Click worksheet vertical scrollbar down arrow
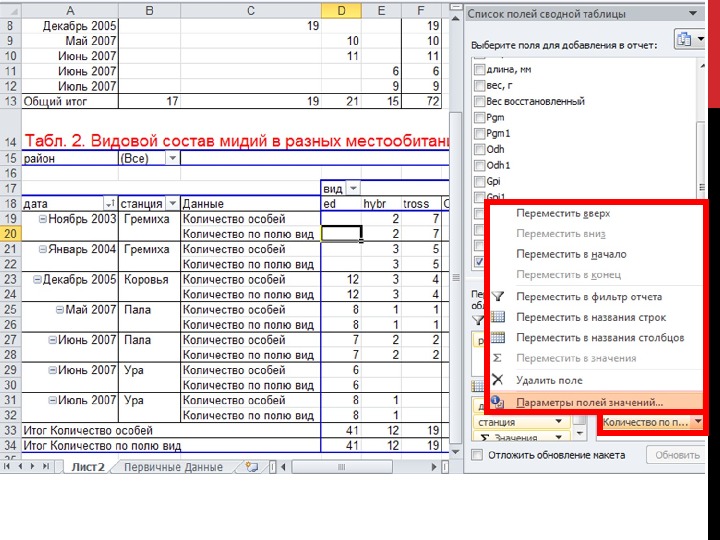Viewport: 720px width, 540px height. (x=455, y=452)
